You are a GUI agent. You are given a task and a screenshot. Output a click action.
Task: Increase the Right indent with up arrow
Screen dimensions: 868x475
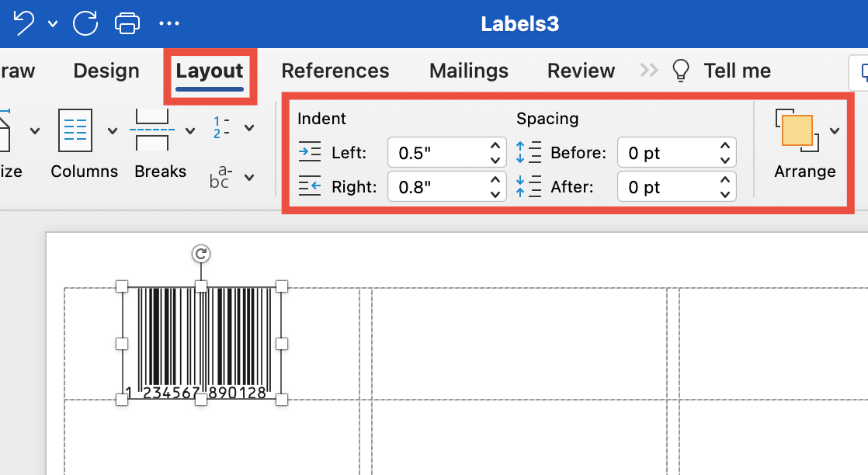point(495,179)
